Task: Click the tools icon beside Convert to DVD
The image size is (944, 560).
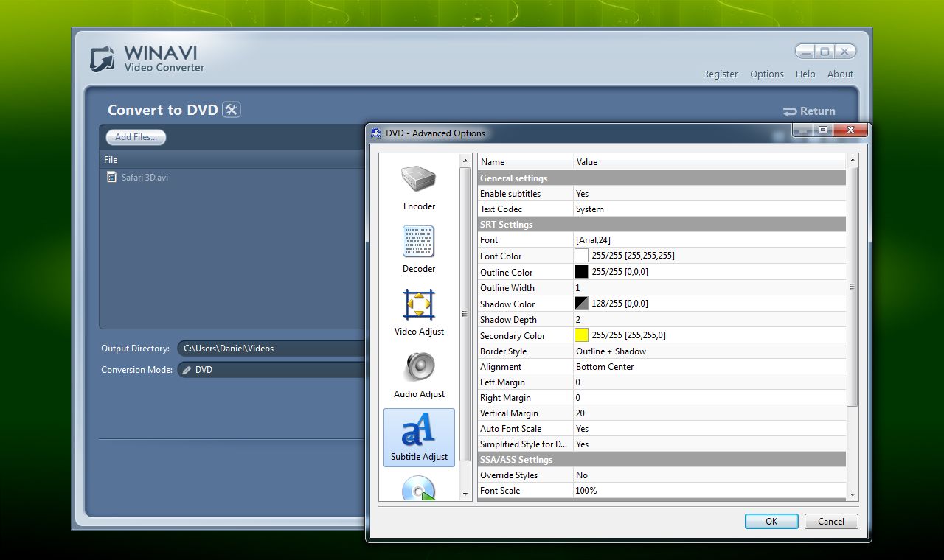Action: [x=232, y=110]
